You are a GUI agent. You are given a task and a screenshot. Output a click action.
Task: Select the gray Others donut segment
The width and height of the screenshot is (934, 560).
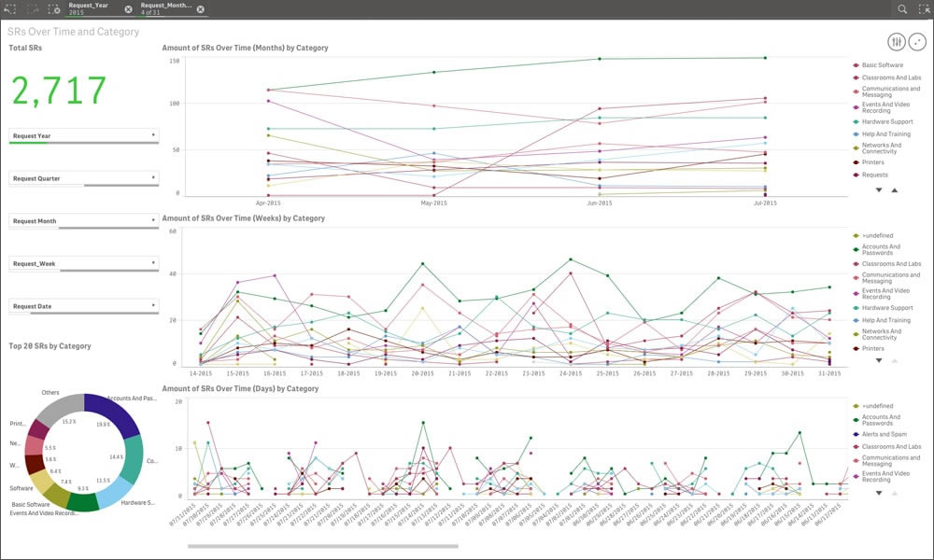coord(57,408)
